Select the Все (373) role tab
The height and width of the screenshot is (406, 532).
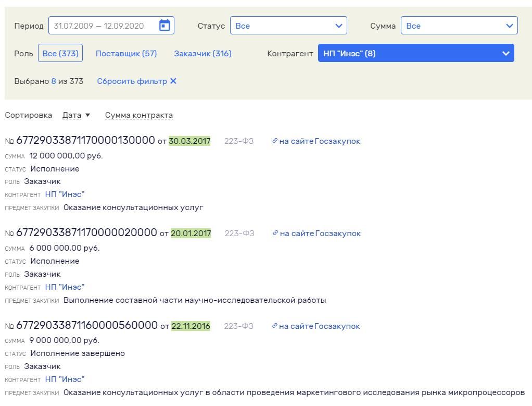point(60,53)
